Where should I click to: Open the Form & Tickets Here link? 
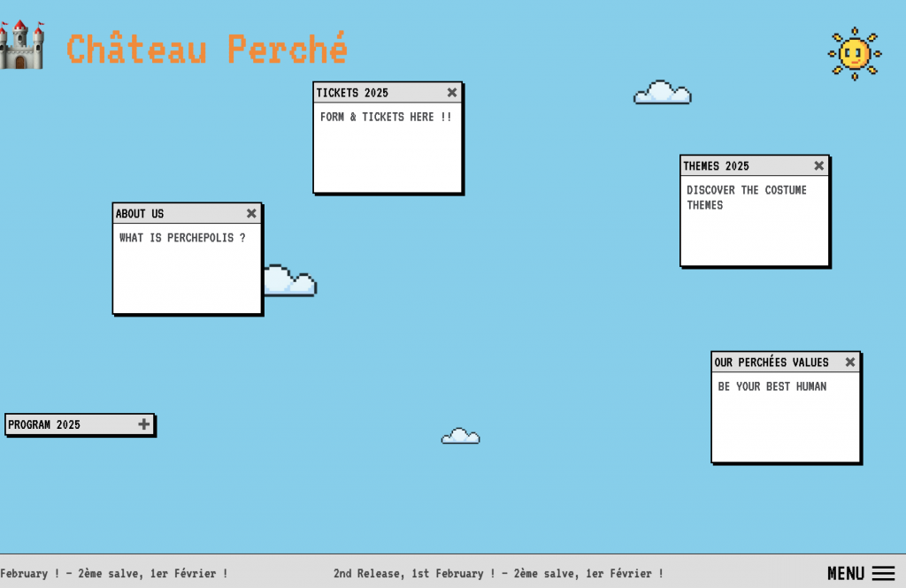(386, 117)
